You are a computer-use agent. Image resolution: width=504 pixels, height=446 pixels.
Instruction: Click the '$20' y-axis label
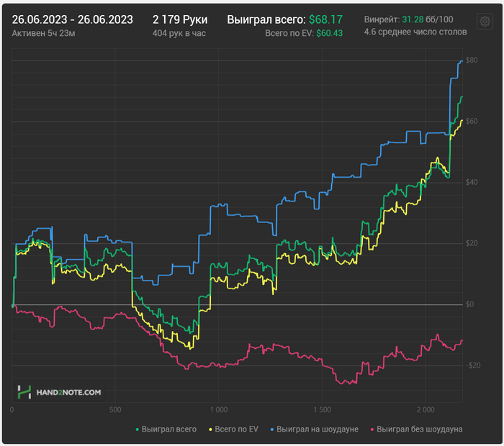tap(472, 243)
